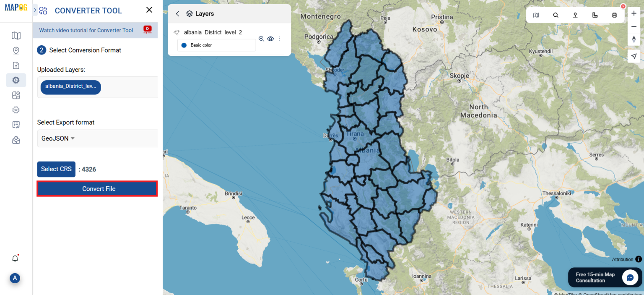Open the print tool on the map toolbar
Screen dimensions: 644x295
614,14
